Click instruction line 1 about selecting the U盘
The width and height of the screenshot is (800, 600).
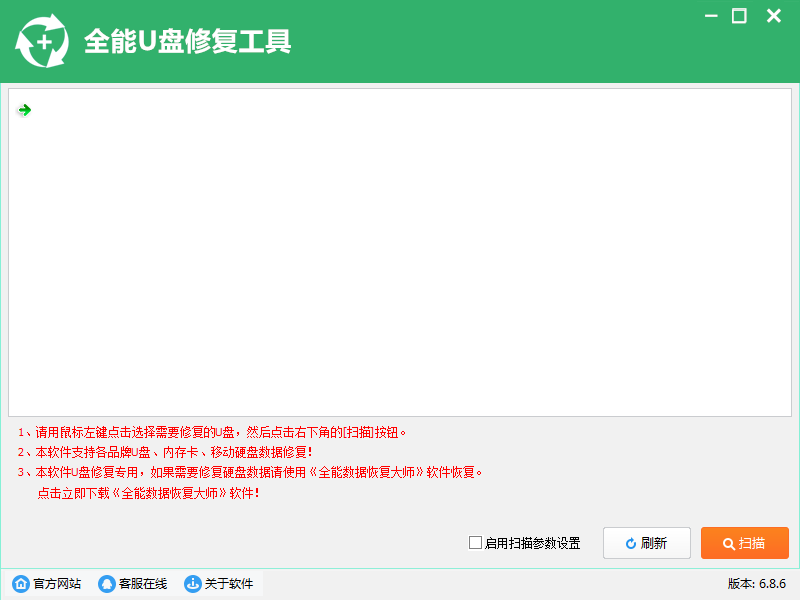[x=212, y=433]
